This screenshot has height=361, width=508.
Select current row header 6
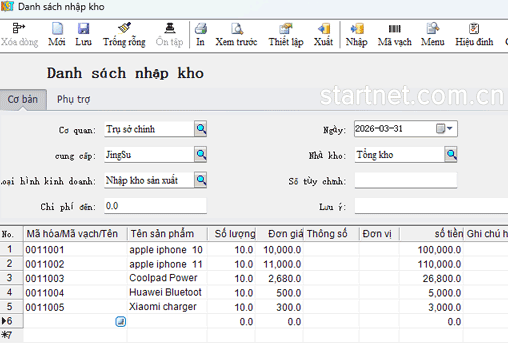(x=11, y=321)
